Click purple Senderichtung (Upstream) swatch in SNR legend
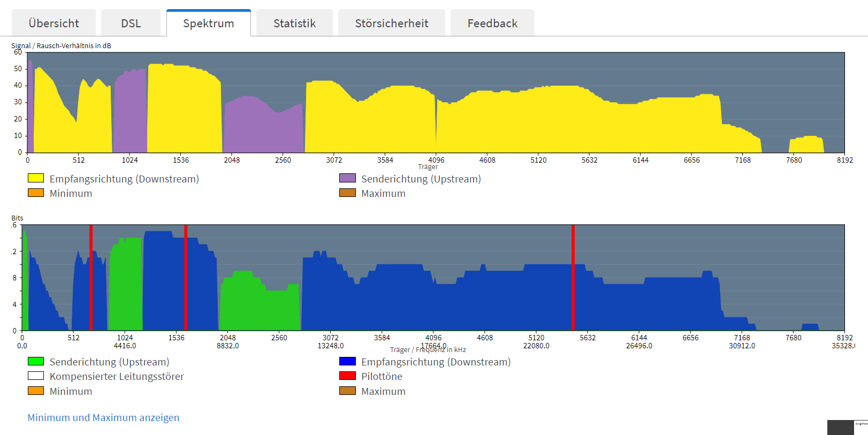Screen dimensions: 868x435 click(x=347, y=178)
